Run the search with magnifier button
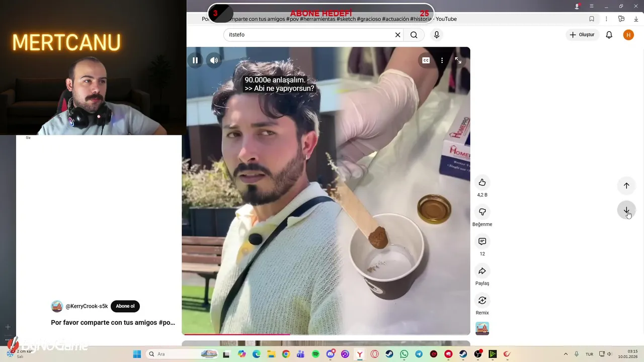 point(414,35)
